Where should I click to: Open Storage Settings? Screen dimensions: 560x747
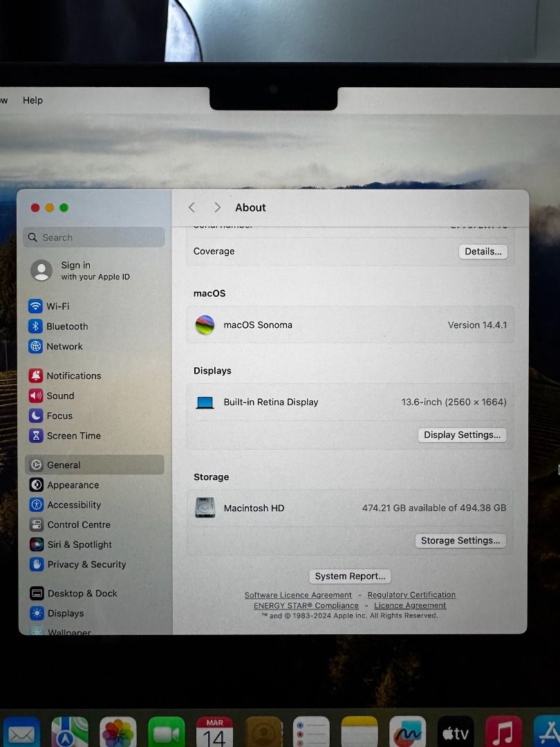tap(460, 541)
